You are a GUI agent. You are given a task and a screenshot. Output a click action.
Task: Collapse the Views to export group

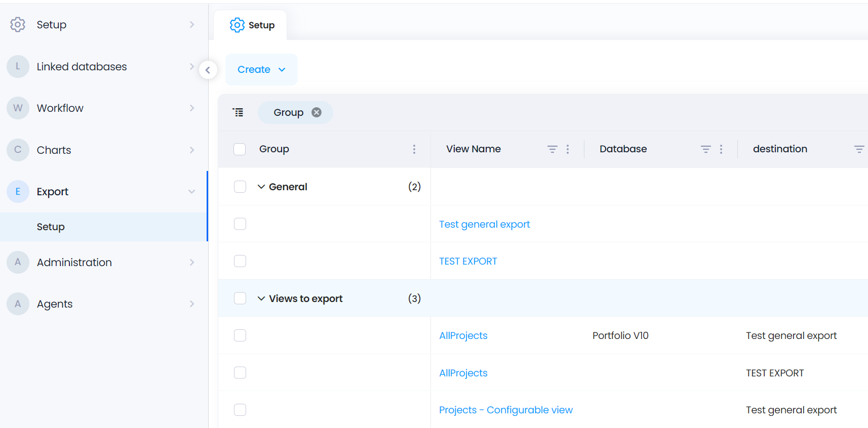pos(261,298)
